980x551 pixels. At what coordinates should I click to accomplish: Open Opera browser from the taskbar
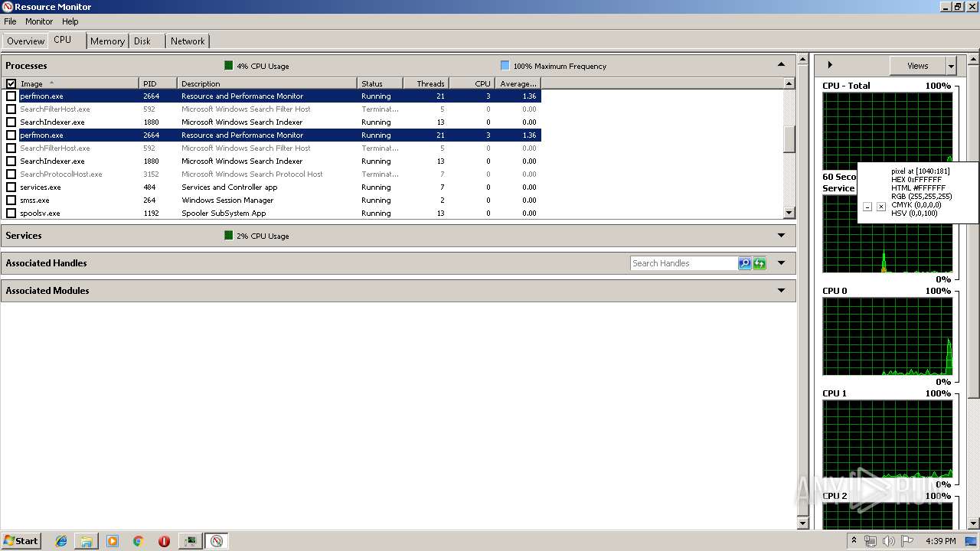164,541
